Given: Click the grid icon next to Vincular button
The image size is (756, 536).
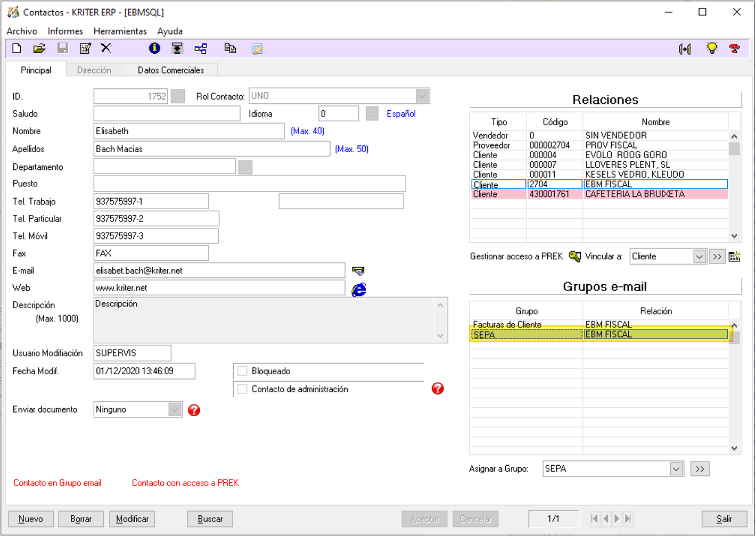Looking at the screenshot, I should point(735,257).
